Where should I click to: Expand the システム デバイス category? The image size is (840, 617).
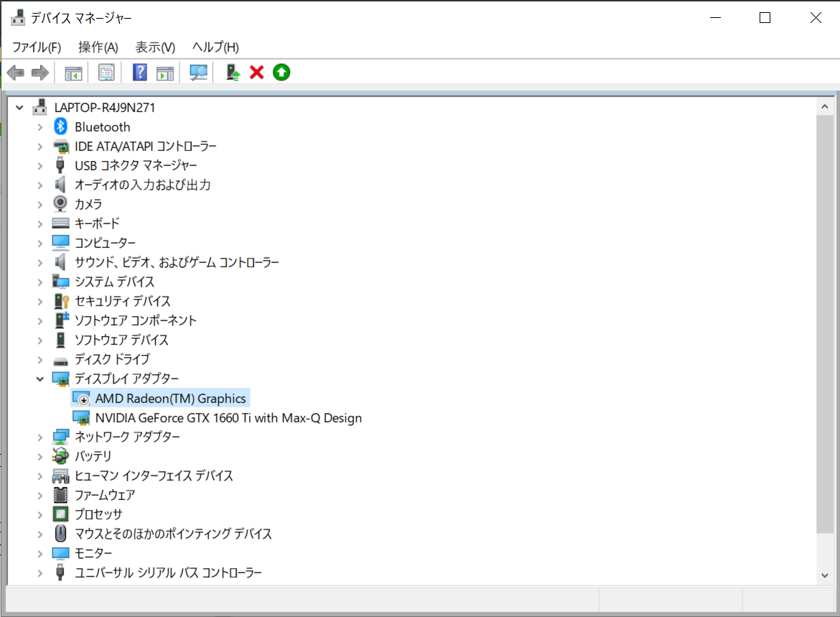click(40, 282)
